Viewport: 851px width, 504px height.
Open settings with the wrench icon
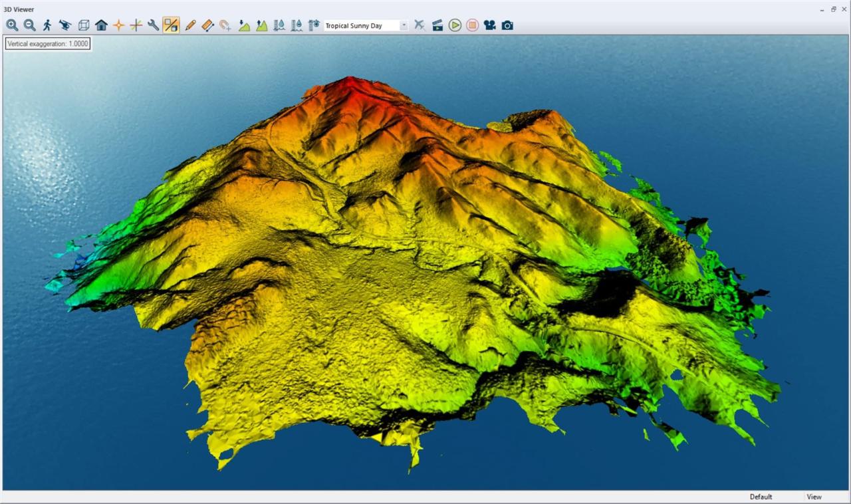click(153, 25)
